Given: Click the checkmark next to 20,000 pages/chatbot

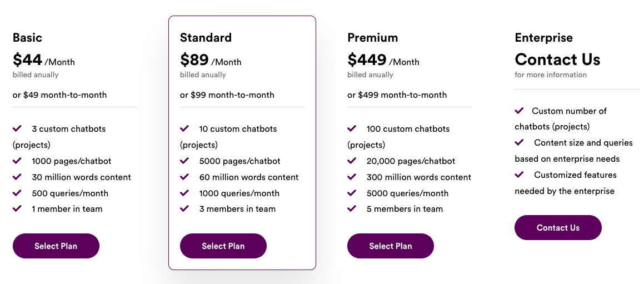Looking at the screenshot, I should point(352,161).
